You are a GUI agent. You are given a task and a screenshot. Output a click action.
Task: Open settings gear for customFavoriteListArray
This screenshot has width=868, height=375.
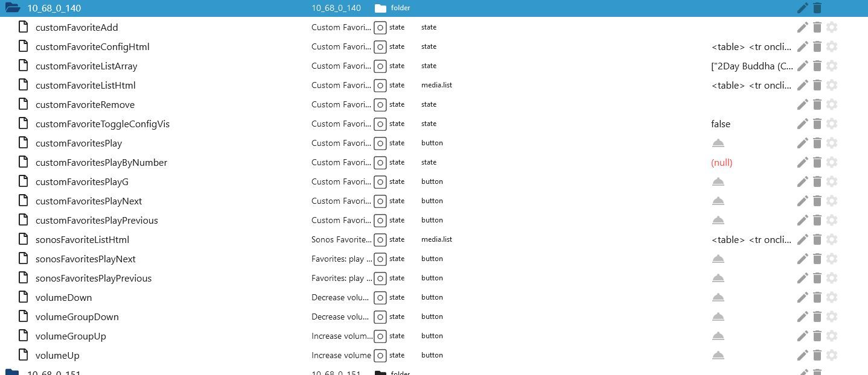click(x=832, y=66)
